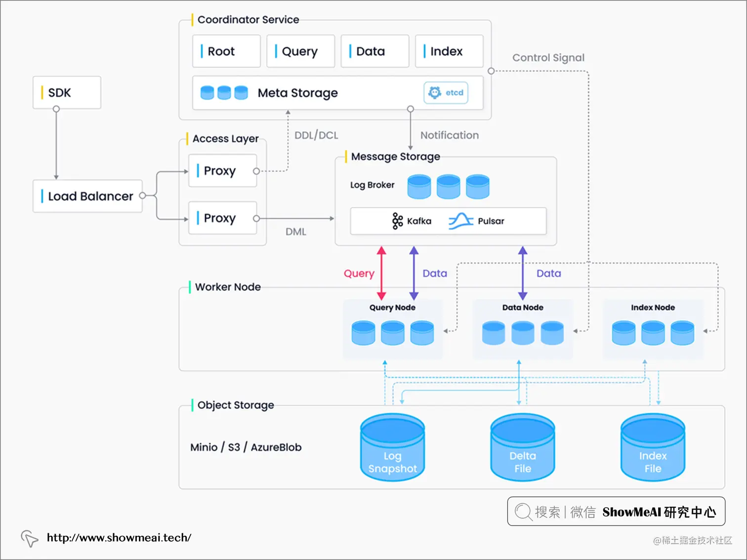The height and width of the screenshot is (560, 747).
Task: Click the Minio / S3 / AzureBlob text
Action: pos(246,447)
